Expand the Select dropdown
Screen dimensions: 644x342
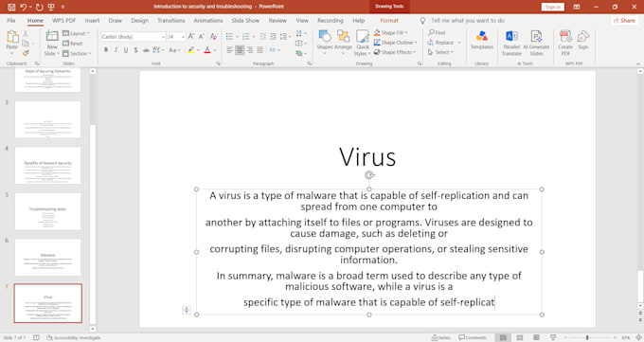coord(440,52)
